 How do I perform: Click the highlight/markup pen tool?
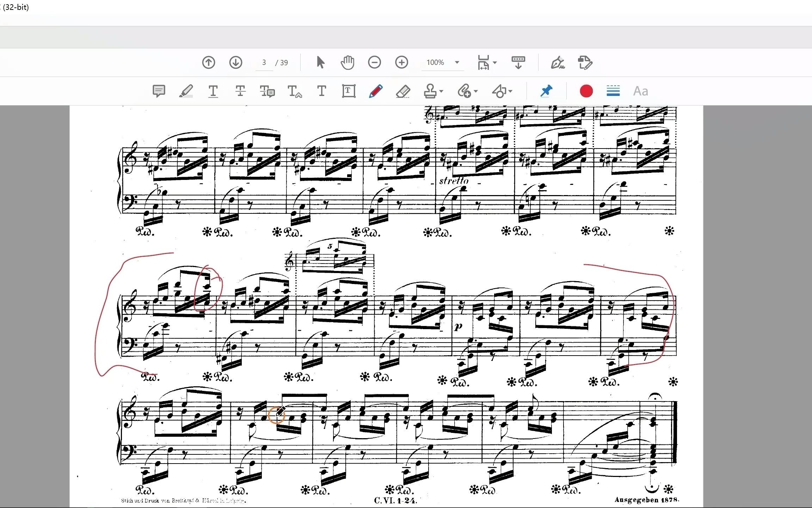186,91
